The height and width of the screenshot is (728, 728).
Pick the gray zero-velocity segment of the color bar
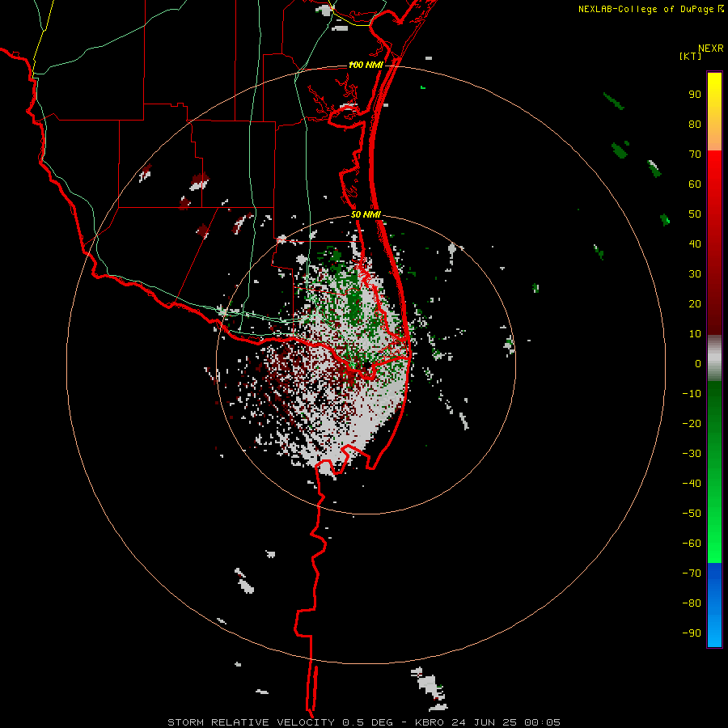[x=714, y=358]
